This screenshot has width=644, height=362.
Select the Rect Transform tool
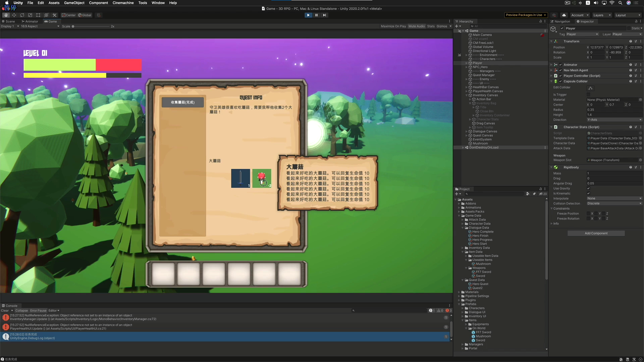[x=38, y=15]
